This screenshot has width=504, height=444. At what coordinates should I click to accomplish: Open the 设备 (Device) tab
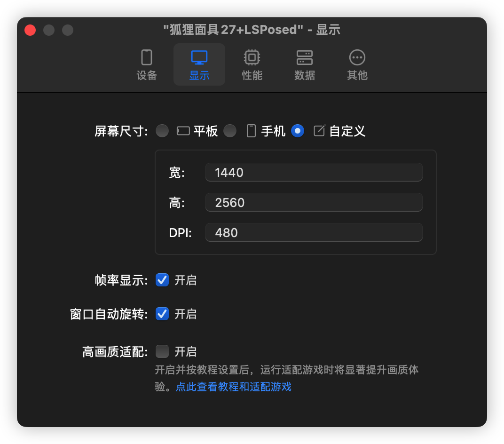coord(147,64)
